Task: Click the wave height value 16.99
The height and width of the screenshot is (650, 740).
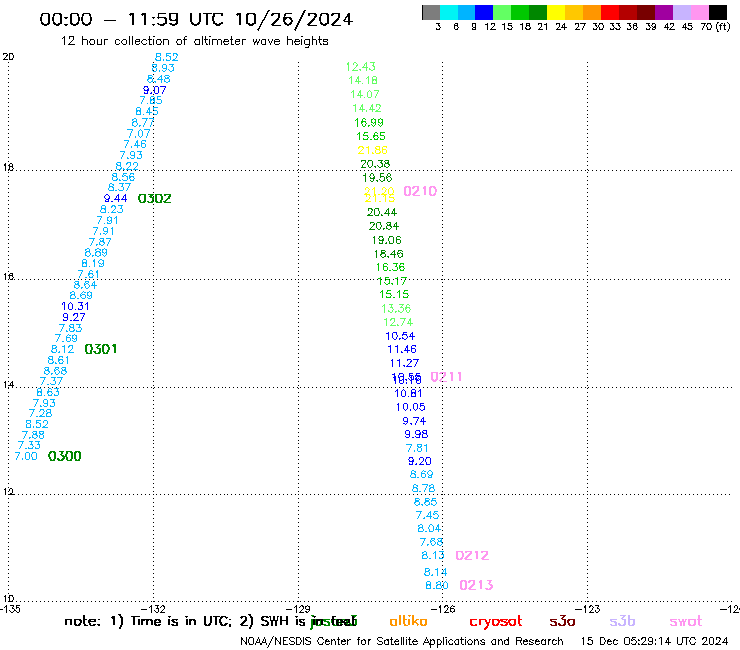Action: (369, 123)
